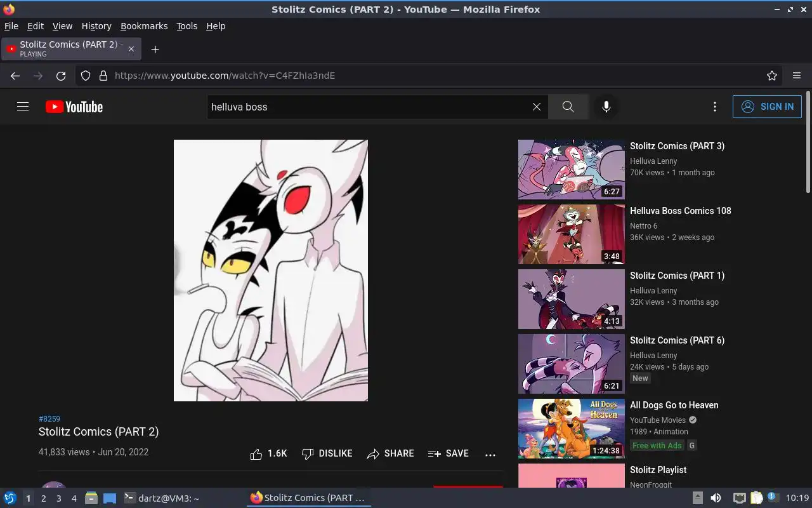Click All Dogs Go to Heaven thumbnail
The image size is (812, 508).
pos(572,429)
